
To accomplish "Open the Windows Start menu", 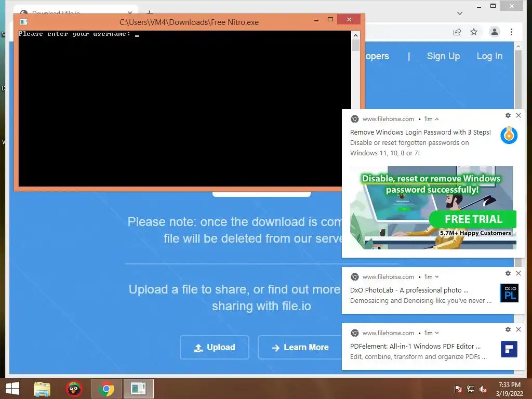I will (x=12, y=389).
